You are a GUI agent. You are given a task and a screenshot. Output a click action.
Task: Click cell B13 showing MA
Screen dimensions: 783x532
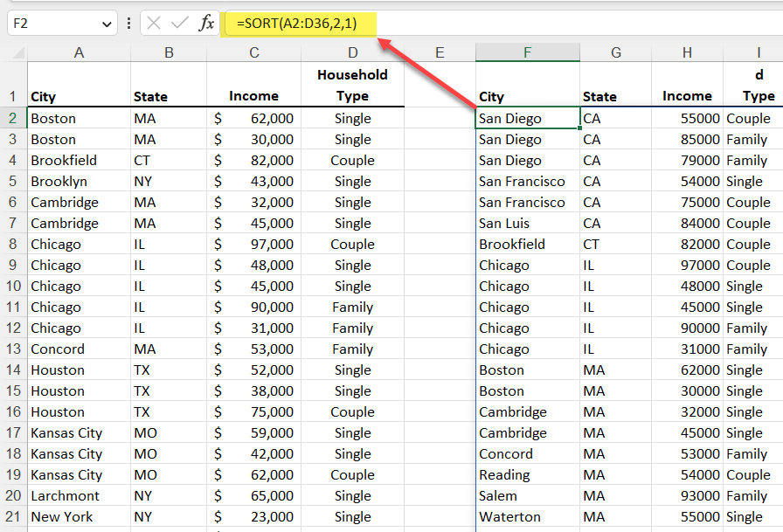[x=167, y=349]
